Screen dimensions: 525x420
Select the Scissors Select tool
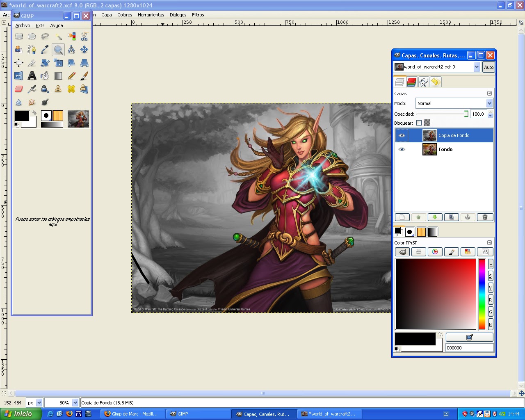84,37
